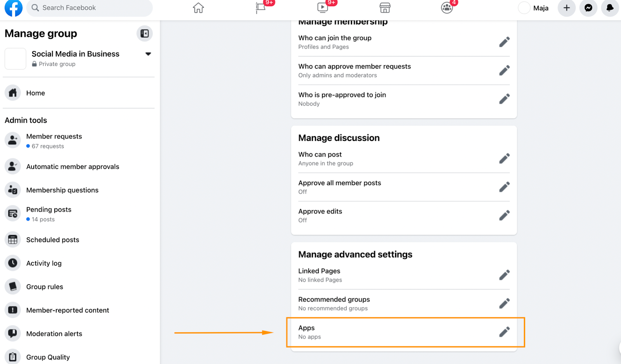Screen dimensions: 621x364
Task: Open the Marketplace storefront icon
Action: [385, 8]
